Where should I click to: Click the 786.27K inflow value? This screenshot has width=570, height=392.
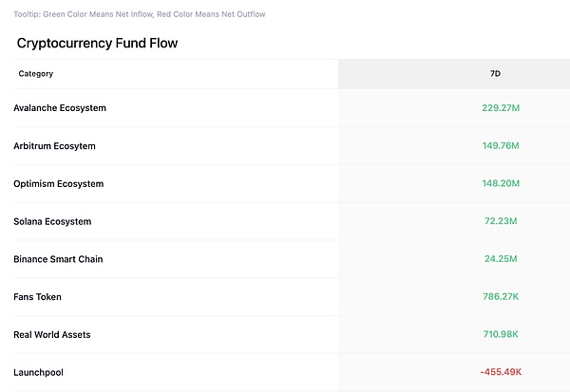501,297
